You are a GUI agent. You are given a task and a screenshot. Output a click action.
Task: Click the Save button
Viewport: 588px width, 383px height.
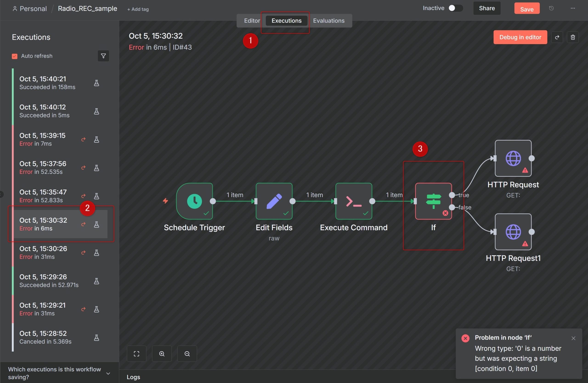point(527,9)
